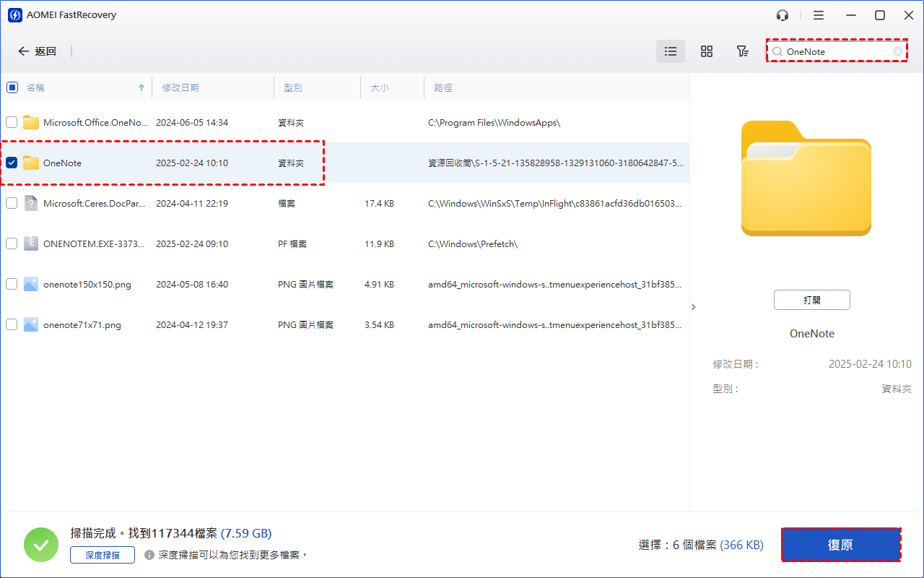Sort by the 路徑 column header
The width and height of the screenshot is (924, 578).
(443, 87)
